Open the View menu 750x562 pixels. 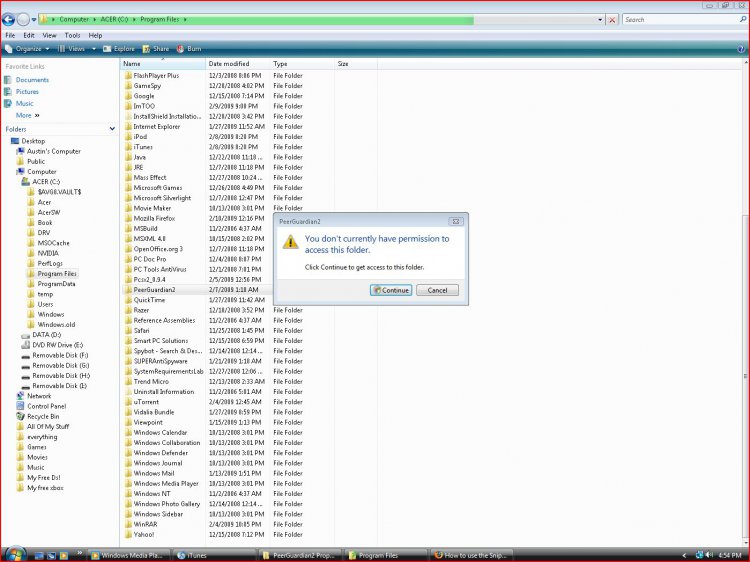point(49,35)
